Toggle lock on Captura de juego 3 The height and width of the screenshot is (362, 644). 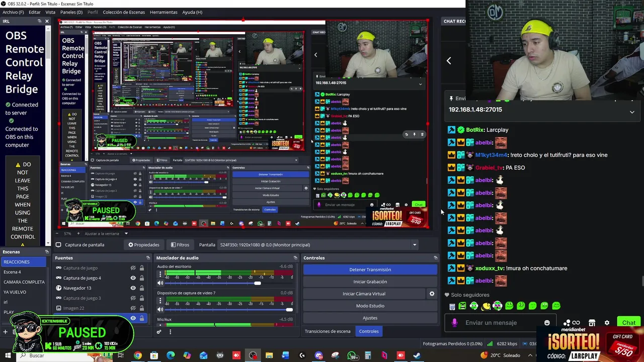142,298
